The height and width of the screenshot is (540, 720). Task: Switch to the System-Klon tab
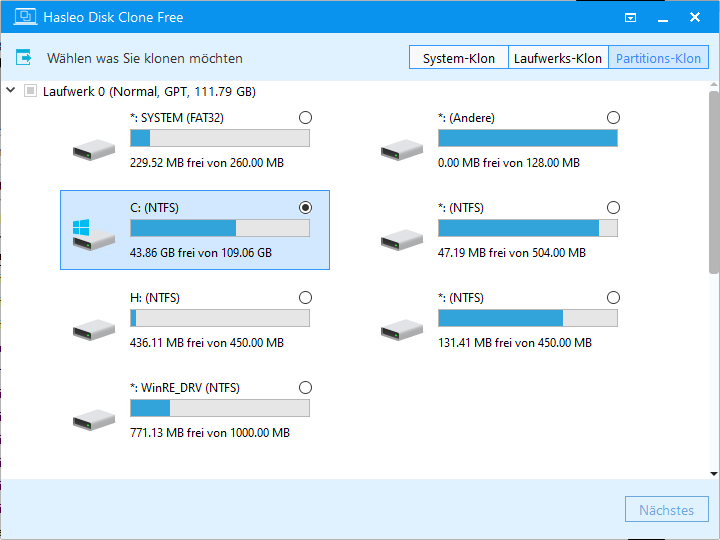coord(458,58)
